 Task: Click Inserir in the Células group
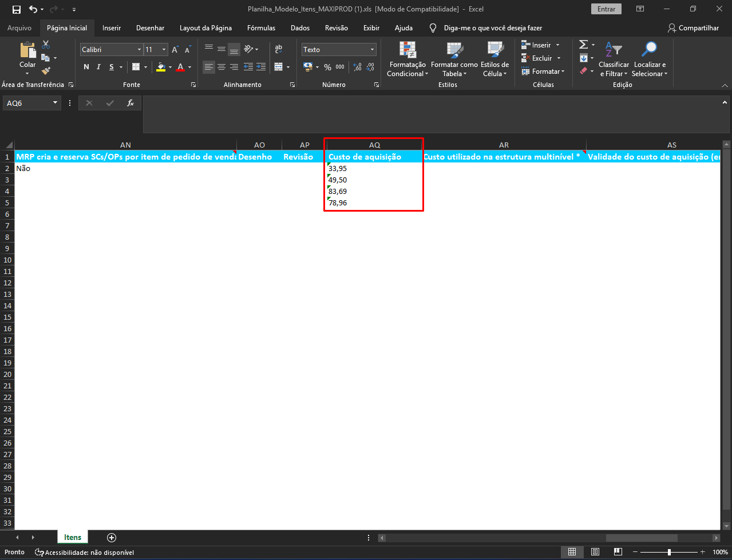(x=541, y=45)
